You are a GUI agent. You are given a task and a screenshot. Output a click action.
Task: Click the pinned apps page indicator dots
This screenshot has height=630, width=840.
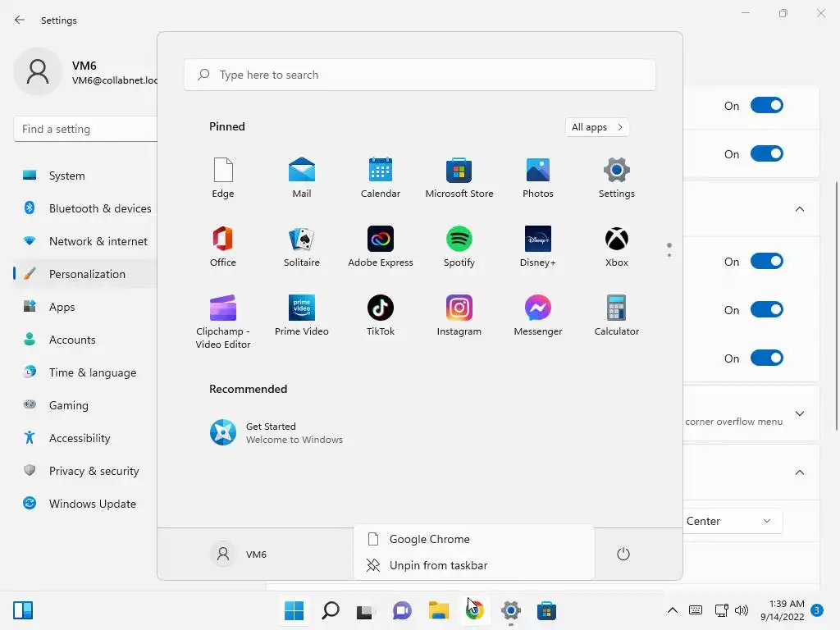click(669, 249)
